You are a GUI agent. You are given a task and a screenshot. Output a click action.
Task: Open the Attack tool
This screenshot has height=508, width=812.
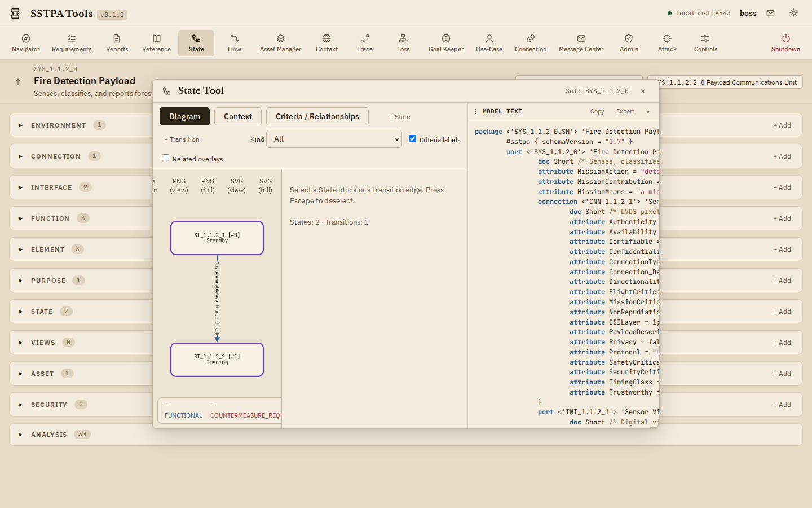667,43
